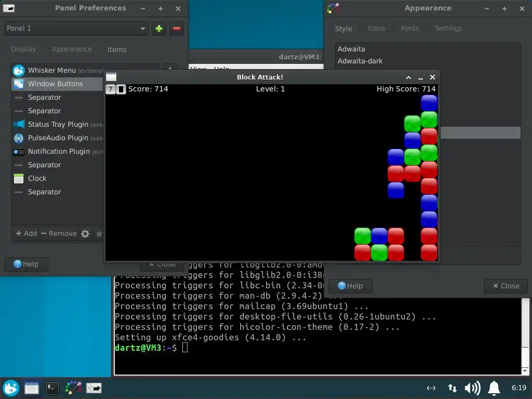Select the Clock item in the list

[x=58, y=179]
